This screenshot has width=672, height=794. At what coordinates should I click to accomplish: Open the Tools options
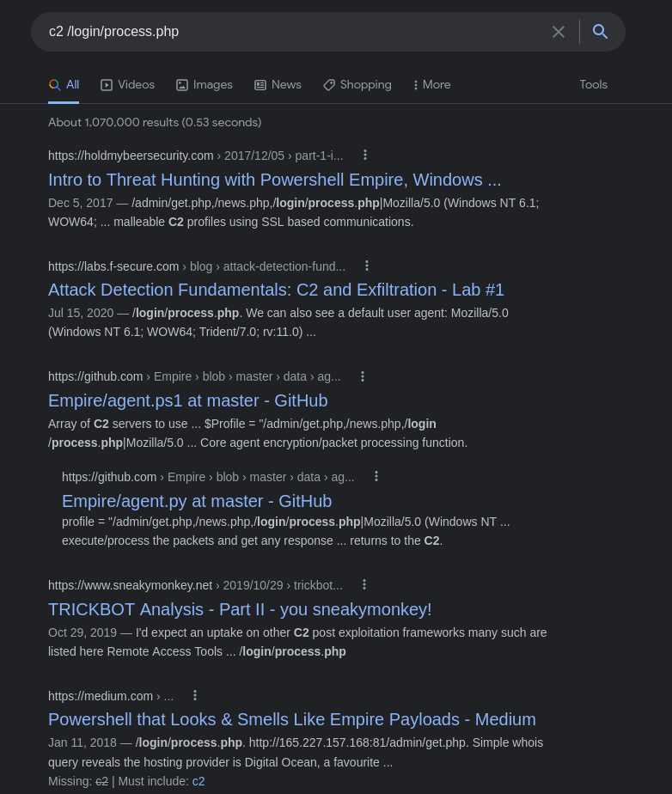pos(593,85)
